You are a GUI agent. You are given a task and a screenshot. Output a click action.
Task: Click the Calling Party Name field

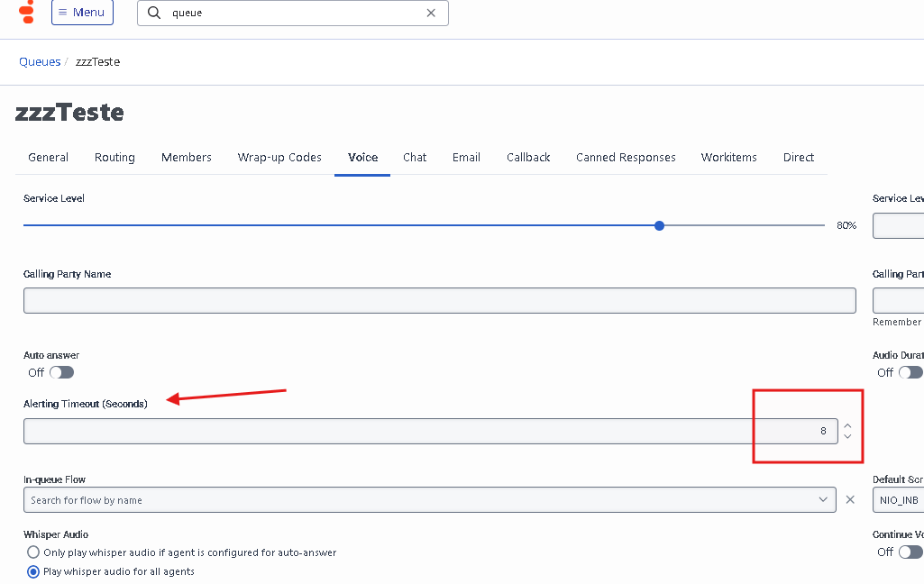click(439, 301)
